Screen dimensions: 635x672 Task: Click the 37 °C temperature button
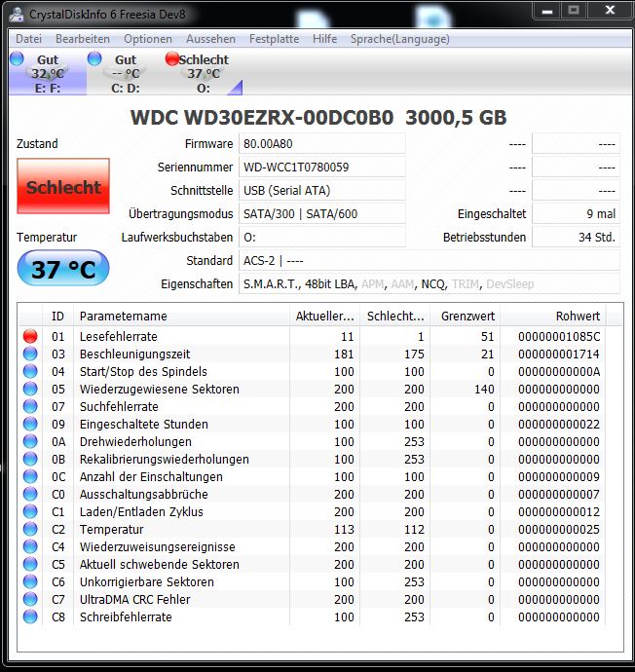coord(63,268)
